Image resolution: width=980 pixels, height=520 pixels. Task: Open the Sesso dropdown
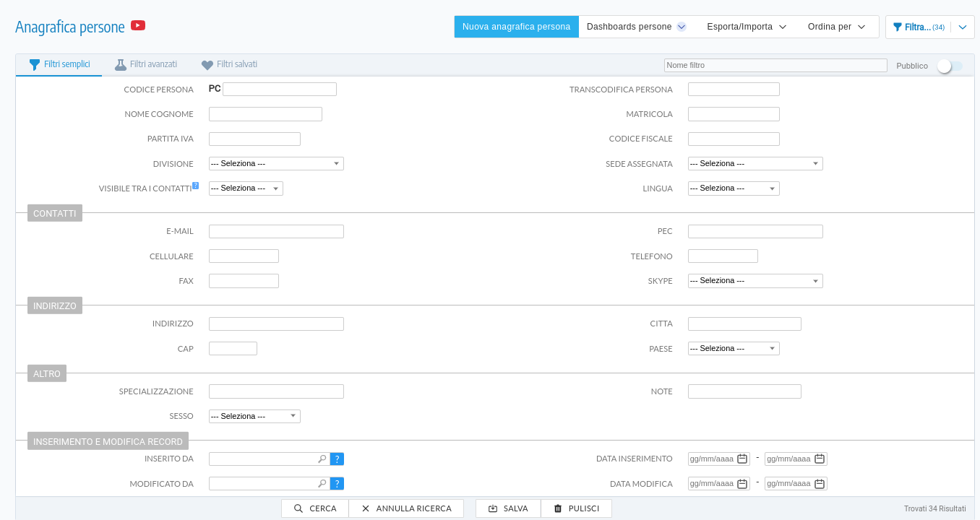coord(254,416)
